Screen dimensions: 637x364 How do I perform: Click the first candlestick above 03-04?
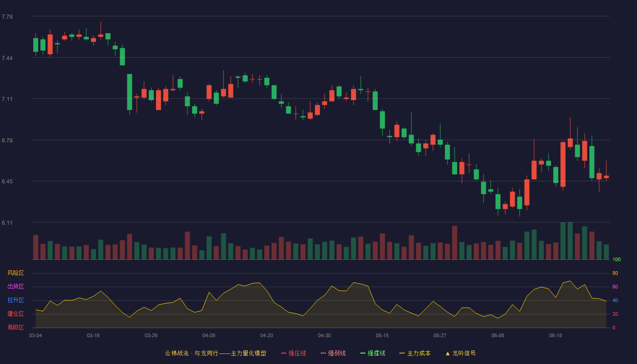[x=35, y=45]
